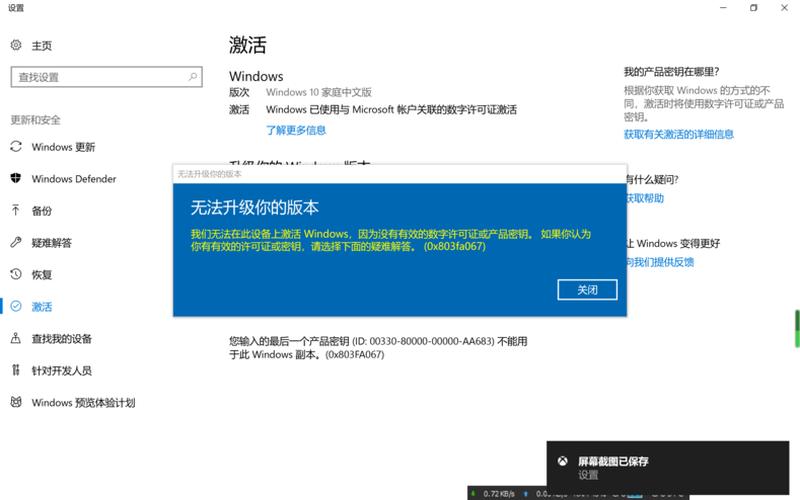Click the 查找设置 search field

tap(107, 77)
